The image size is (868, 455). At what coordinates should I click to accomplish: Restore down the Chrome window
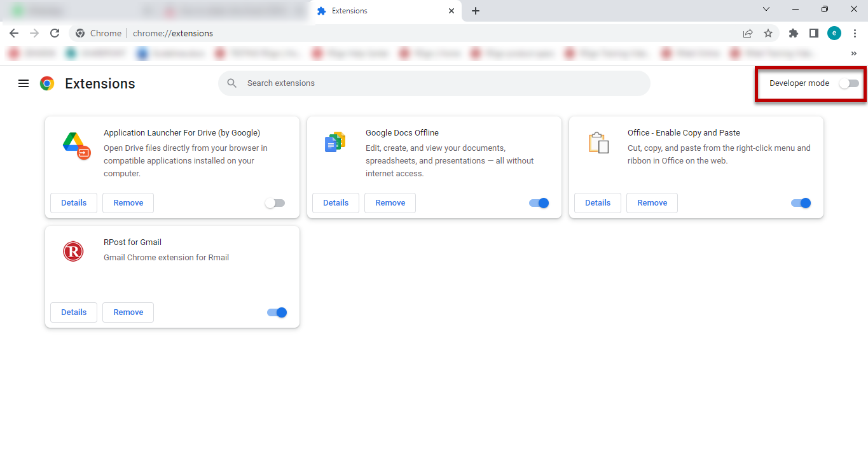tap(825, 9)
